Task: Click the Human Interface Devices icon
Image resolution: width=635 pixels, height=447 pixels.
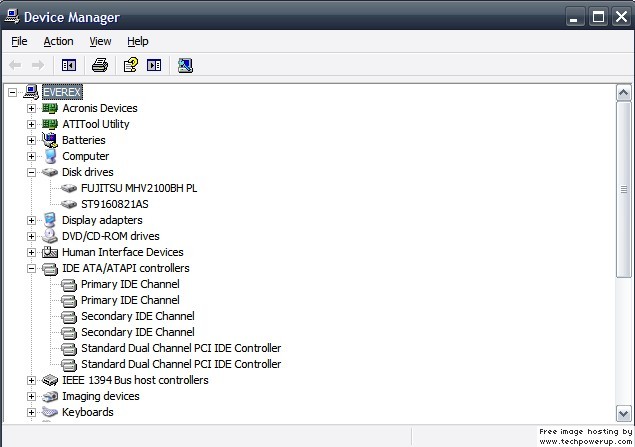Action: pos(50,252)
